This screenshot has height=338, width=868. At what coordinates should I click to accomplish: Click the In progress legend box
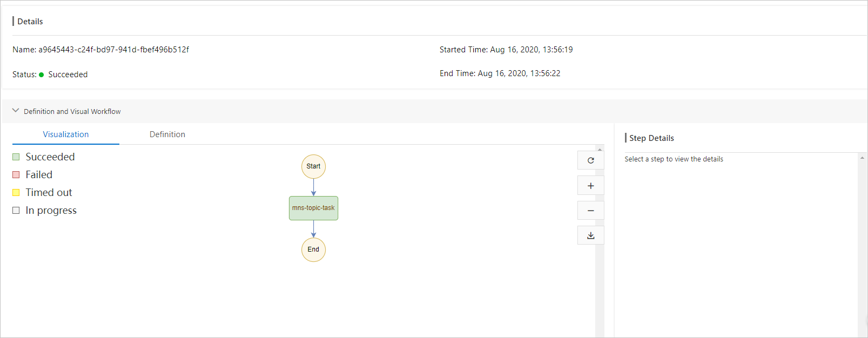16,210
